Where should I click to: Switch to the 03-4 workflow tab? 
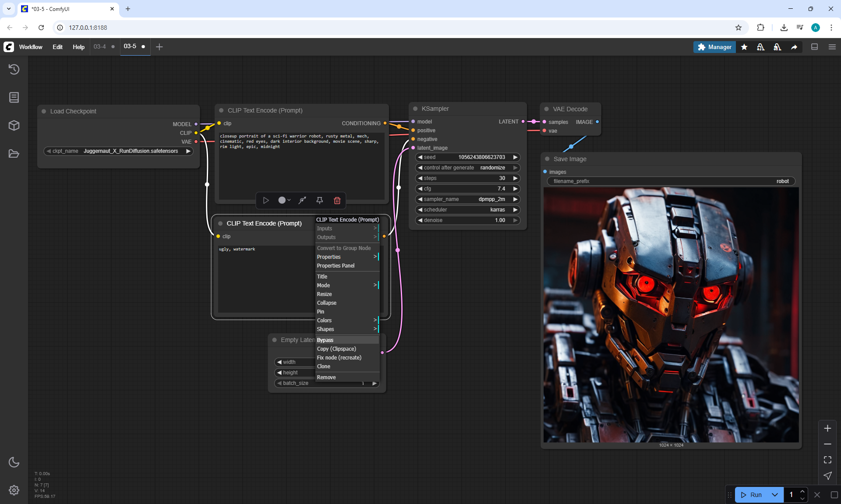(100, 46)
